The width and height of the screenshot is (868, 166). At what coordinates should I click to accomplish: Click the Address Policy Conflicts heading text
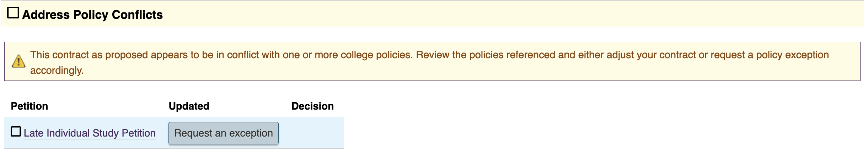92,15
